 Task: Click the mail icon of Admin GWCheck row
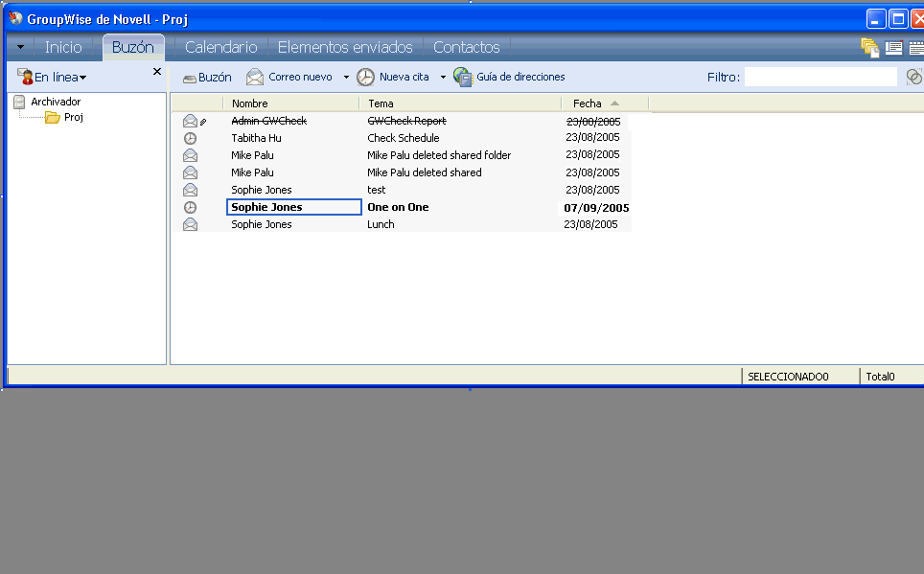[x=190, y=122]
